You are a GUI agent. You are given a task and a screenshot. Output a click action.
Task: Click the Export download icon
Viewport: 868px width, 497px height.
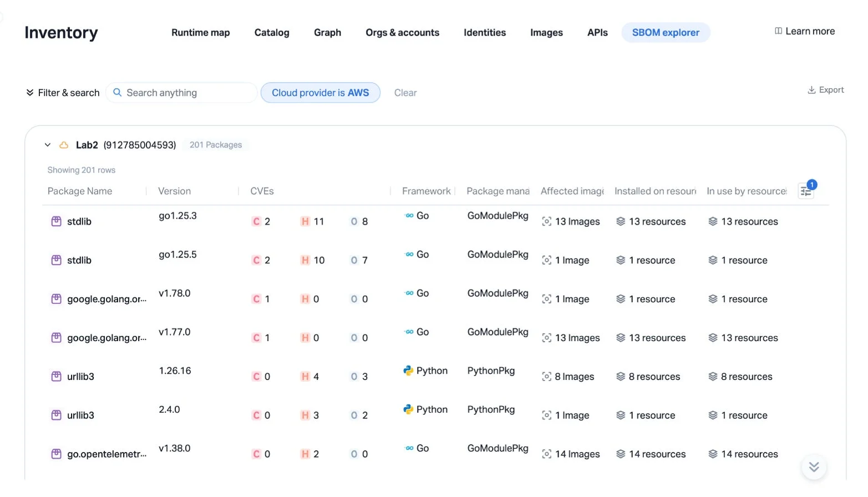(x=811, y=90)
